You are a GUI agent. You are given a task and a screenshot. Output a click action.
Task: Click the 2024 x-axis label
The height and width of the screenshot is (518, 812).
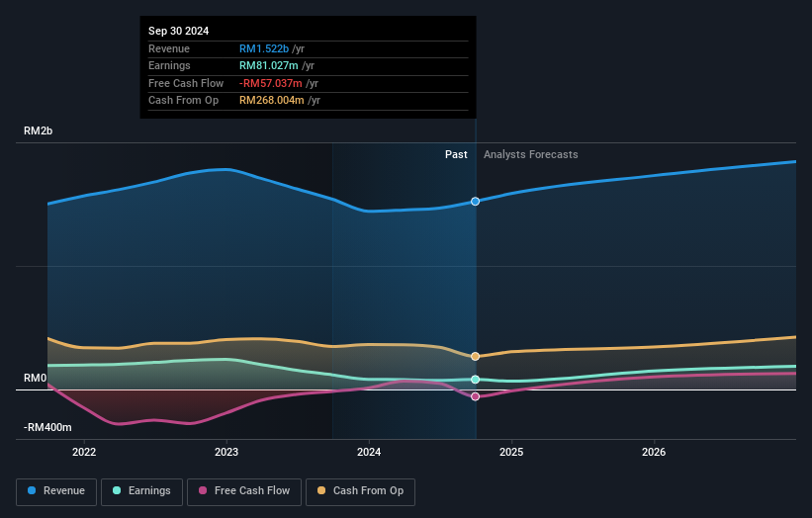point(369,453)
